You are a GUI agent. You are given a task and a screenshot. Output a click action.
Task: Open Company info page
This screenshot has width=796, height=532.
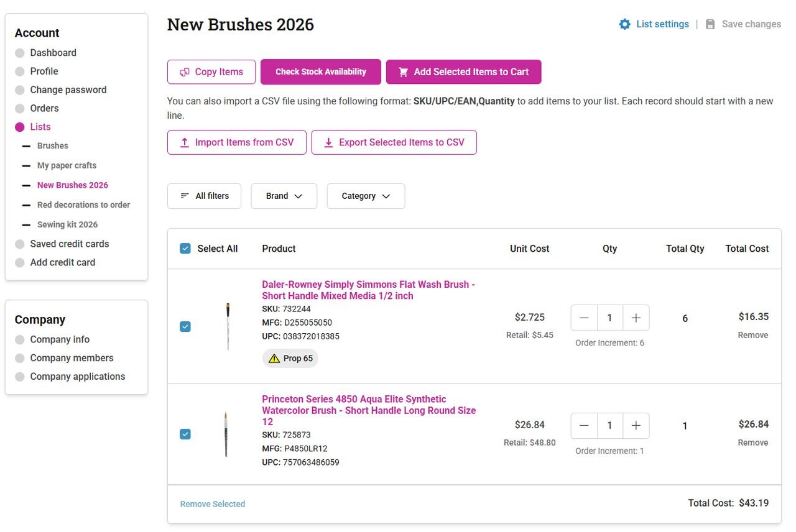[60, 339]
